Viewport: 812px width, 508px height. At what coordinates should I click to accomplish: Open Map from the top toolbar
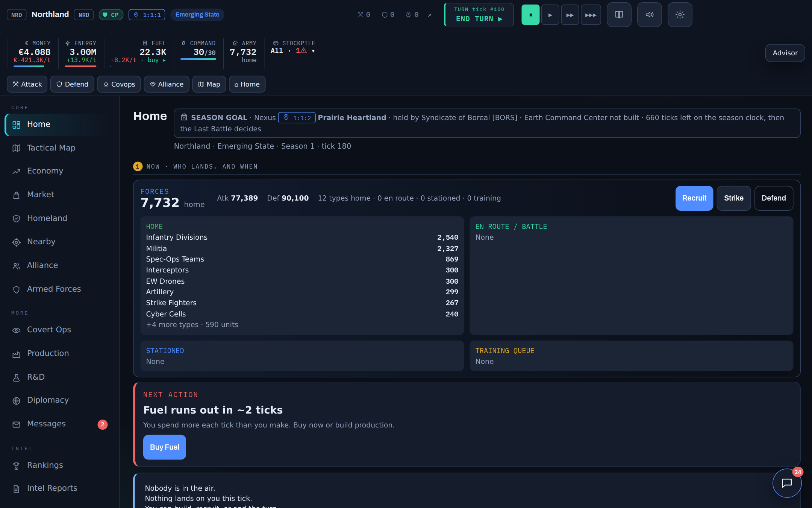209,84
